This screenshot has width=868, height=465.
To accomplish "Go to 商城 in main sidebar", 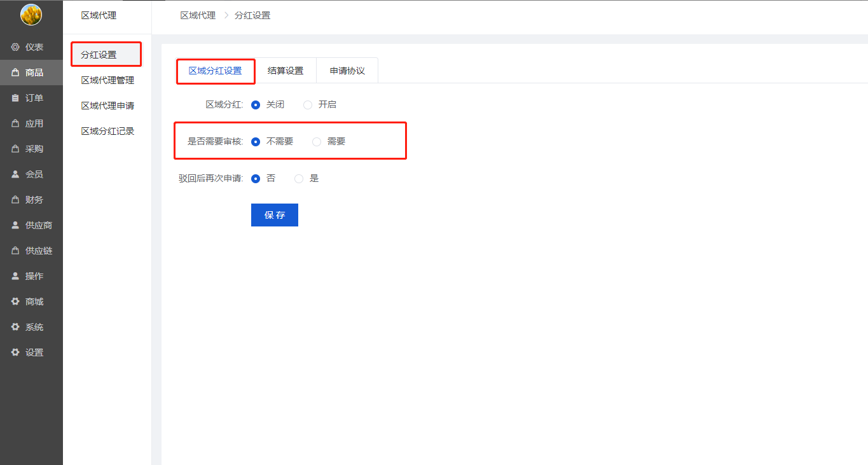I will (34, 302).
